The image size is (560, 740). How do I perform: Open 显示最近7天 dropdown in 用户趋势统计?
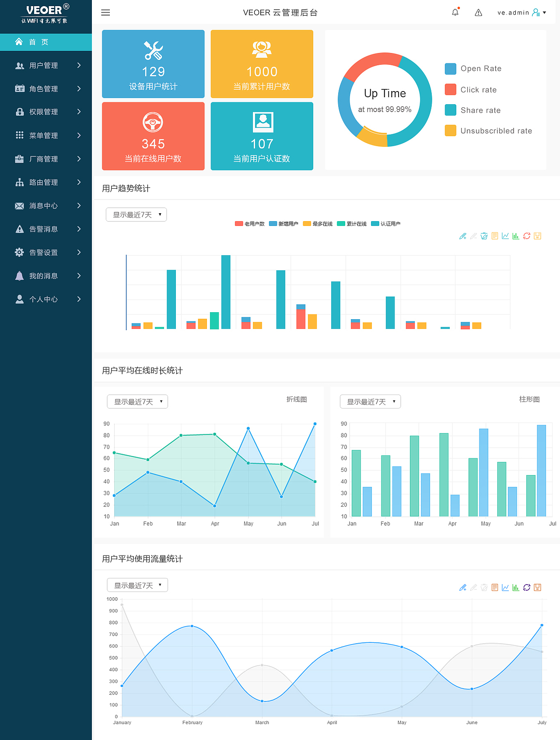tap(136, 215)
